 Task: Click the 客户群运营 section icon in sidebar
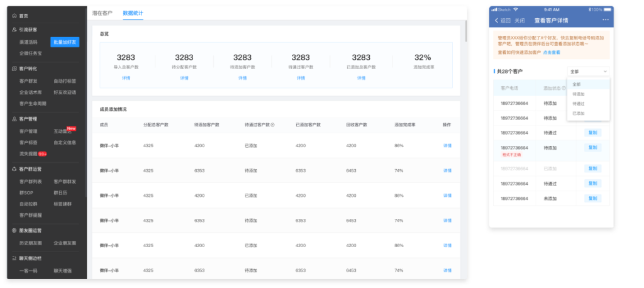tap(14, 169)
